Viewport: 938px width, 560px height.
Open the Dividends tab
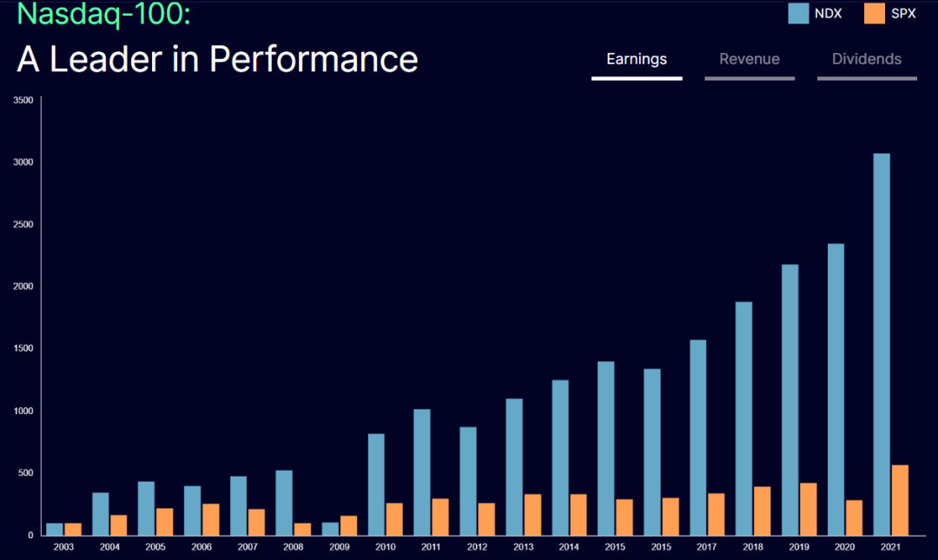click(866, 59)
